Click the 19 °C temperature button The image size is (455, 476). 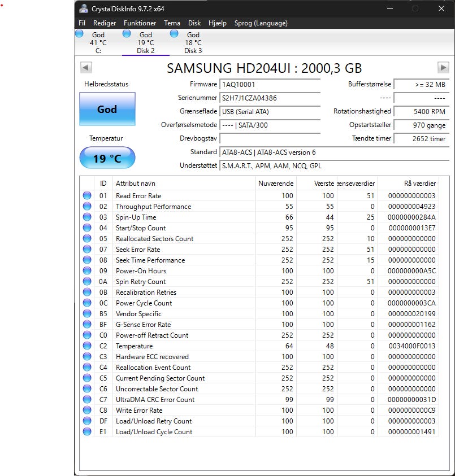107,158
